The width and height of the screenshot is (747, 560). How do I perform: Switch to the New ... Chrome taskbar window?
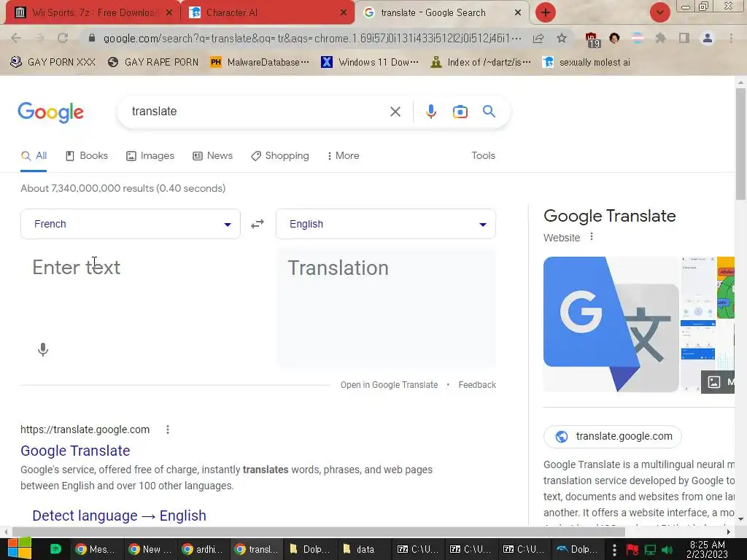click(x=150, y=549)
